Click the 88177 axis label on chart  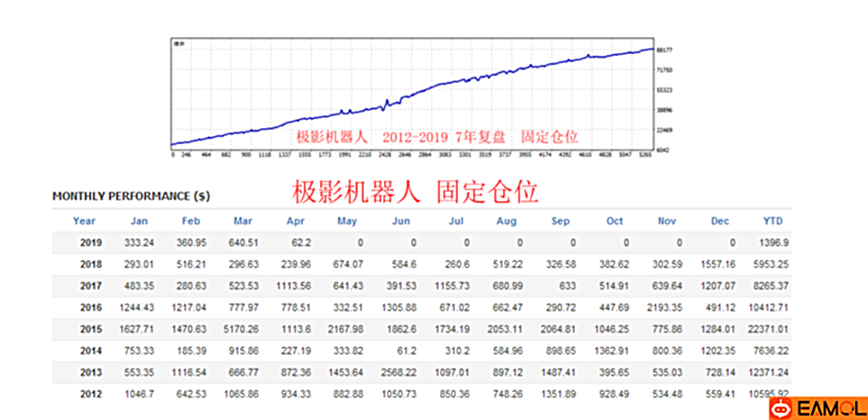(x=663, y=50)
